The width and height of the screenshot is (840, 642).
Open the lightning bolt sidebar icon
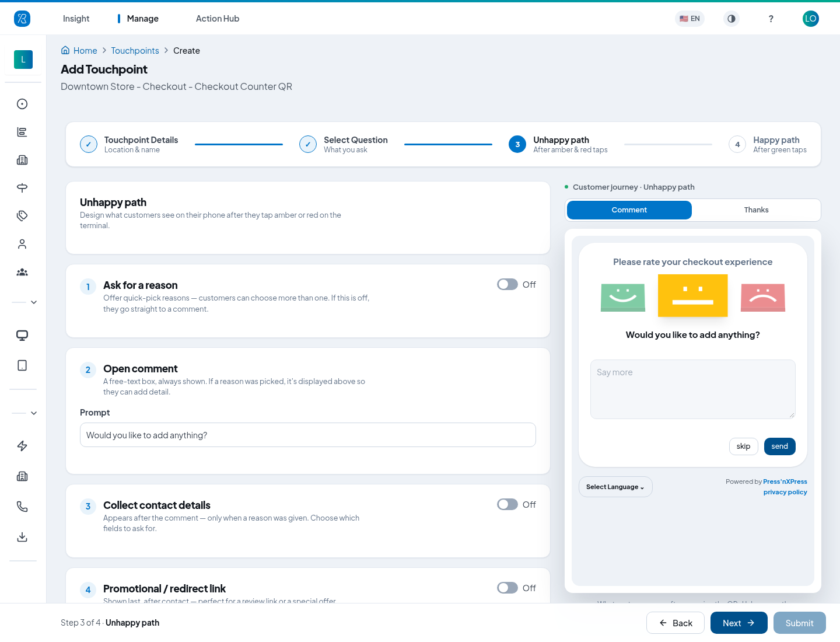click(22, 446)
